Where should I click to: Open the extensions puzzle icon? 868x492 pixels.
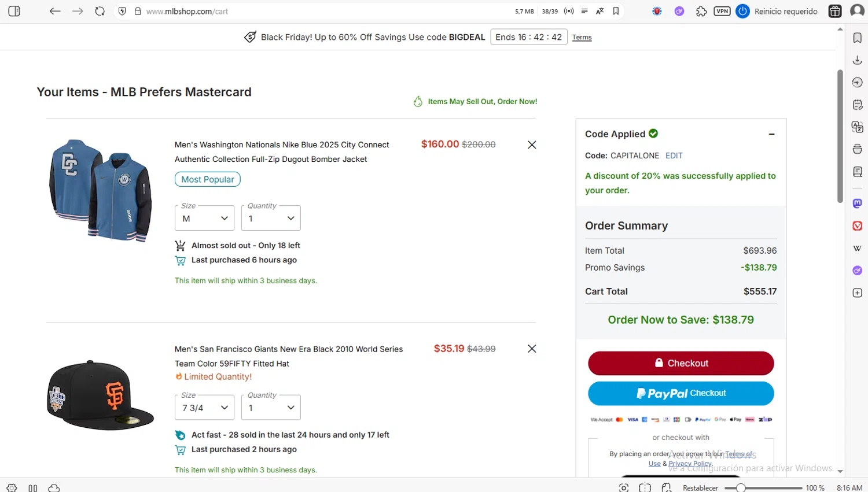click(x=701, y=11)
